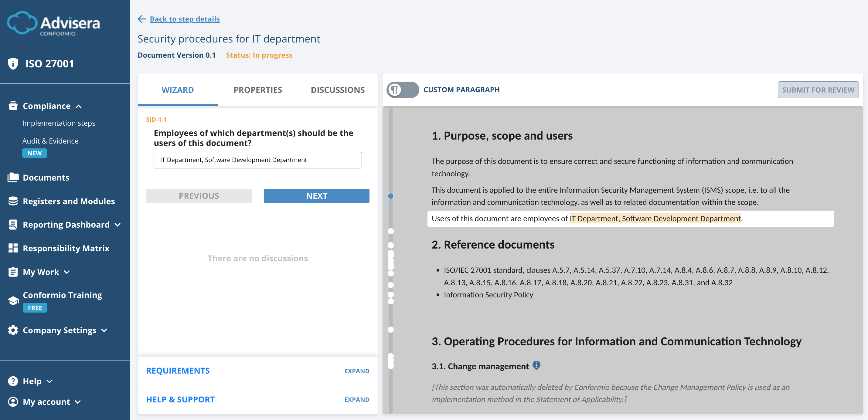The width and height of the screenshot is (868, 420).
Task: Click the department users input field
Action: 257,160
